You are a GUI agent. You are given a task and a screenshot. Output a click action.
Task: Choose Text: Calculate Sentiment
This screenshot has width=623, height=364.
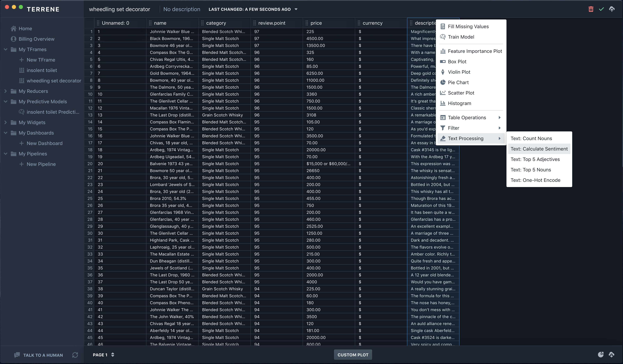tap(539, 149)
